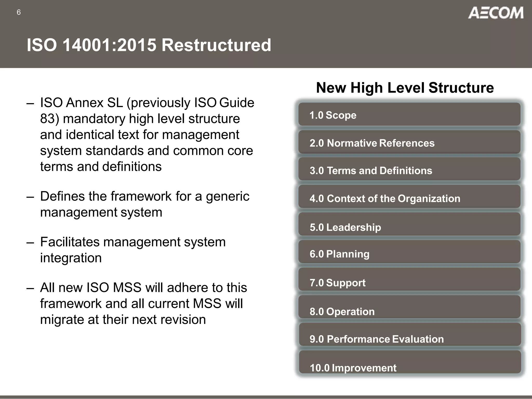Click the 'Facilitates management system integration' bullet

point(126,250)
